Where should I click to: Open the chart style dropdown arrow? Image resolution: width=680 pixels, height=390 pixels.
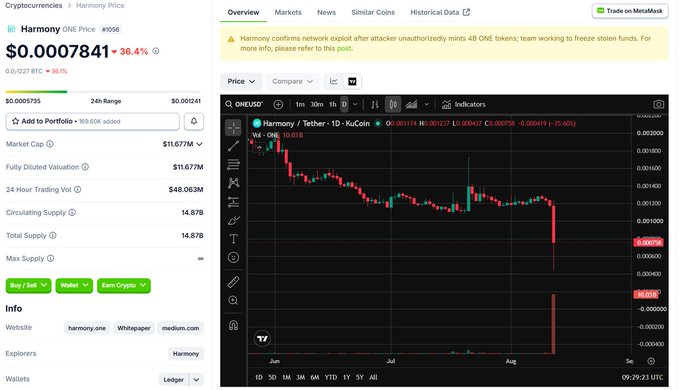(x=427, y=105)
